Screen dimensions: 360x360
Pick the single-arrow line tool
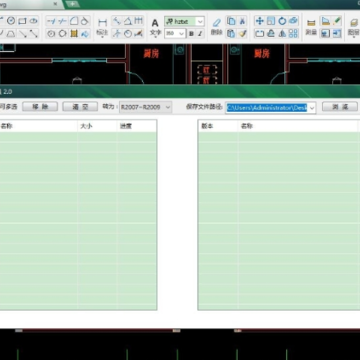coord(22,33)
